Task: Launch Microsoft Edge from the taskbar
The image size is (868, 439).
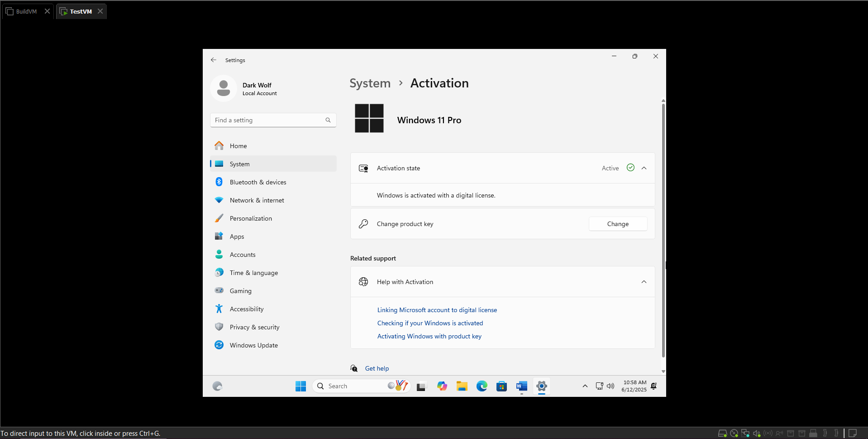Action: pyautogui.click(x=482, y=386)
